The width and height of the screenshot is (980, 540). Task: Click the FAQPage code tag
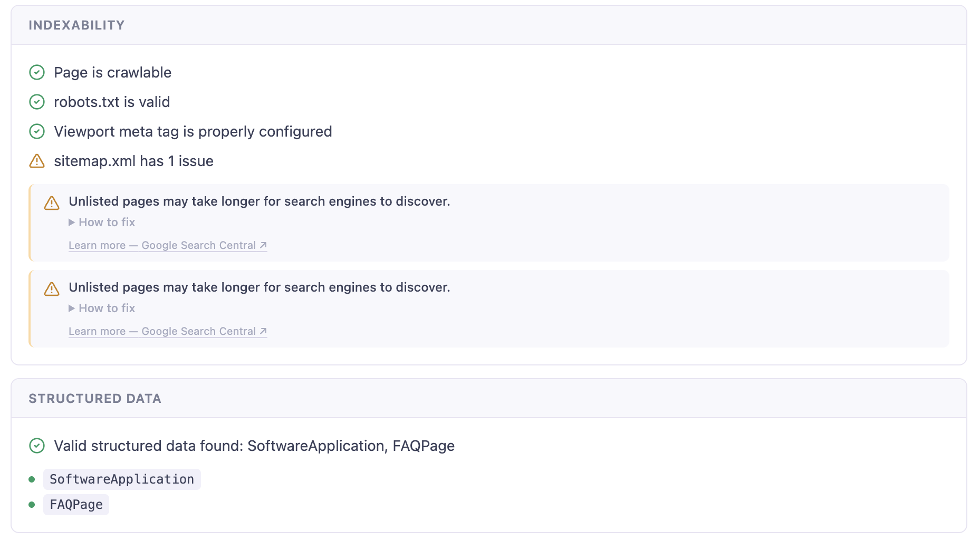[x=76, y=505]
